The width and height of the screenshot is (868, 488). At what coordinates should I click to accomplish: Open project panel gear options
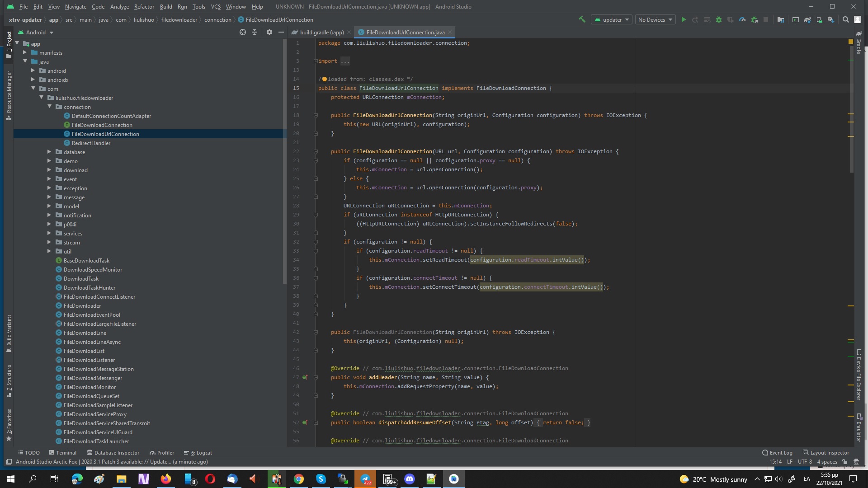[269, 32]
